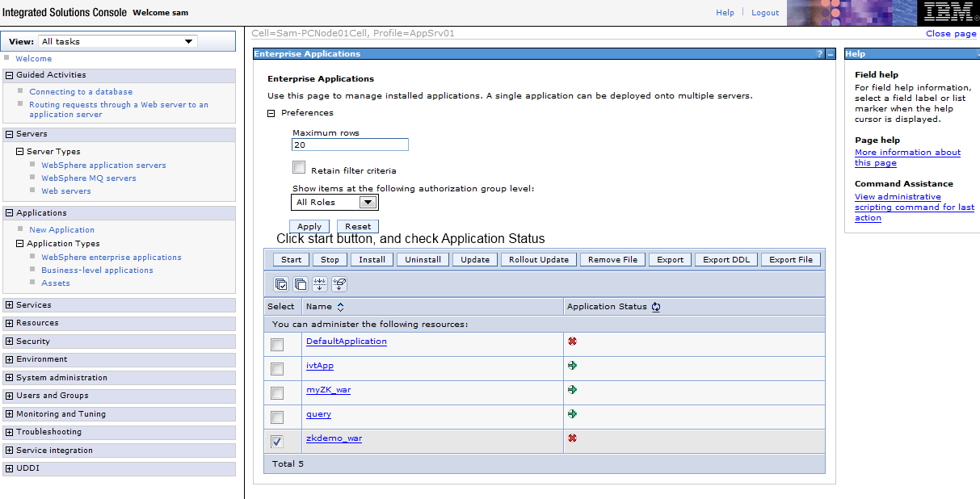Click the green started-status arrow for query
The width and height of the screenshot is (980, 499).
coord(572,413)
